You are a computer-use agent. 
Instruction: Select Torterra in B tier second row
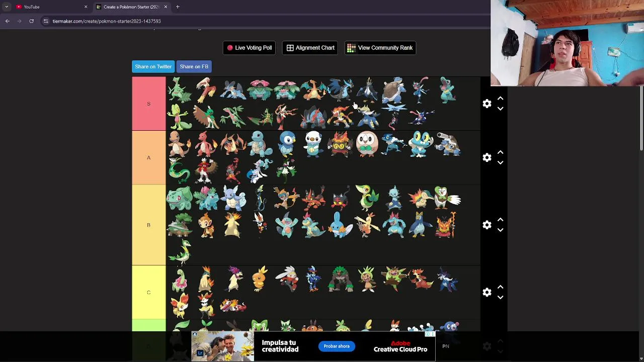179,225
